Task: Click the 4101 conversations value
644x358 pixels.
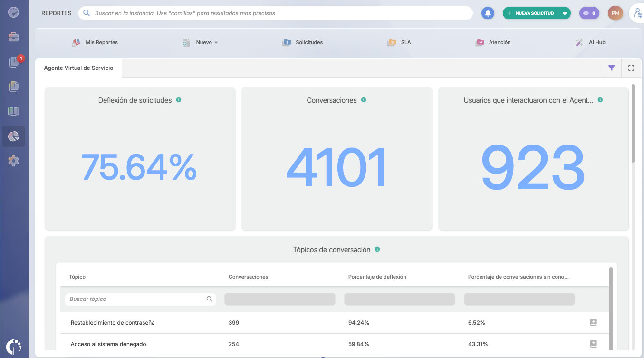Action: (x=336, y=168)
